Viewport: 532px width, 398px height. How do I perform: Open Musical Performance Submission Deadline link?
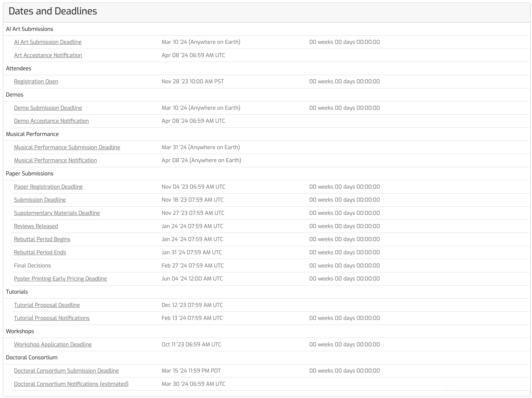67,147
